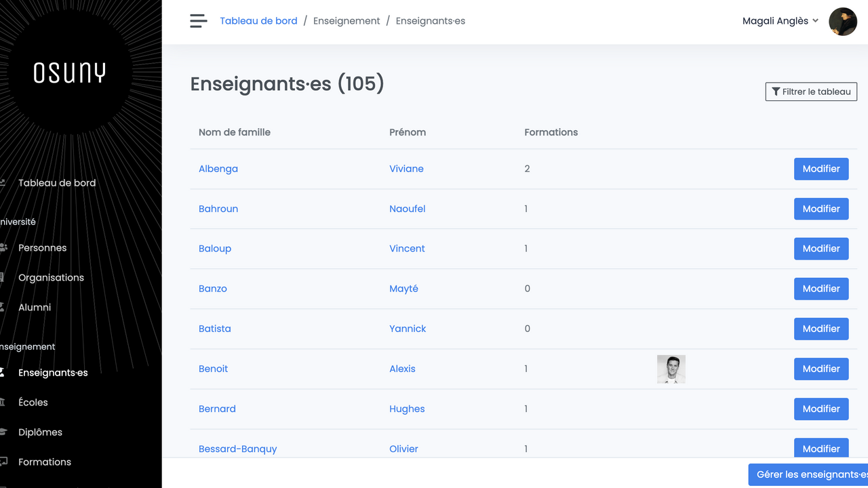The image size is (868, 488).
Task: Click Alexis Benoit's photo thumbnail
Action: [x=671, y=369]
